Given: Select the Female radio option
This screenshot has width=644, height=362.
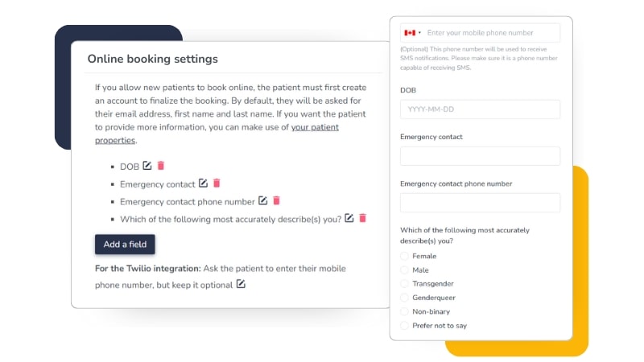Looking at the screenshot, I should point(405,256).
